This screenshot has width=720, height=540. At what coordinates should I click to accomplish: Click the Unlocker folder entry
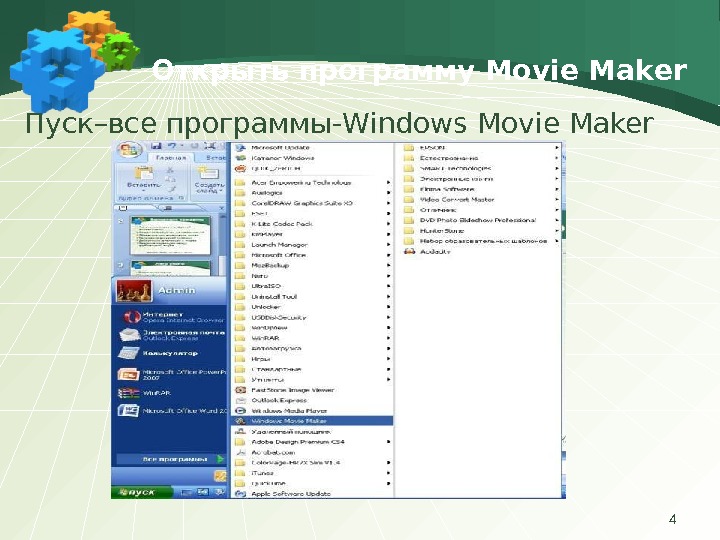pyautogui.click(x=312, y=307)
